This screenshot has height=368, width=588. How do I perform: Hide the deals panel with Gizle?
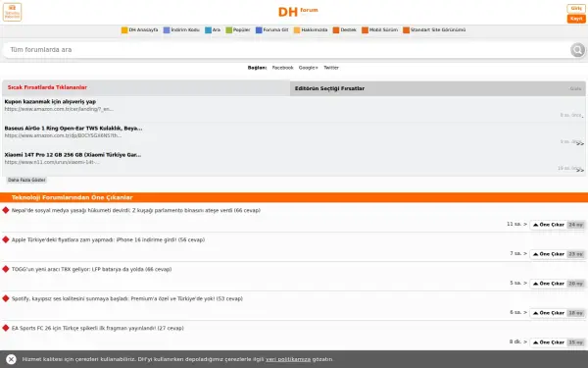pos(575,88)
